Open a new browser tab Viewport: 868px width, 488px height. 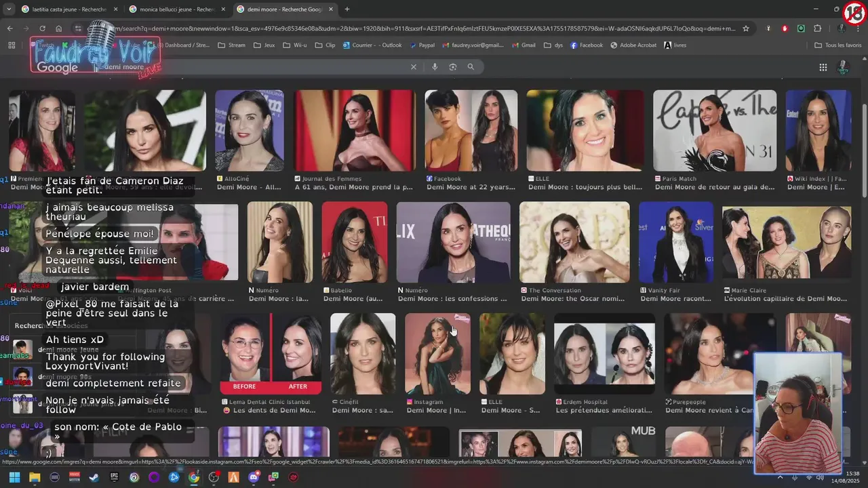point(347,9)
